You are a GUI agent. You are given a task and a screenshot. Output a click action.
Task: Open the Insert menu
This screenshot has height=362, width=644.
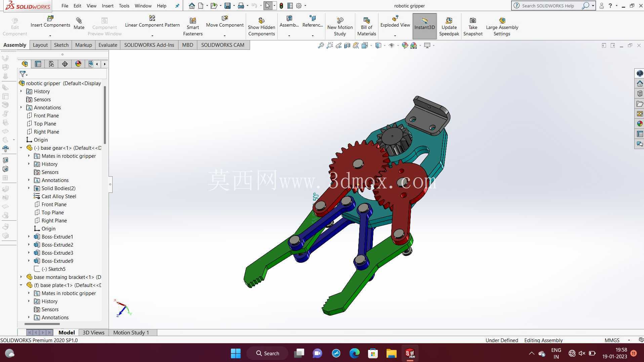pos(108,6)
